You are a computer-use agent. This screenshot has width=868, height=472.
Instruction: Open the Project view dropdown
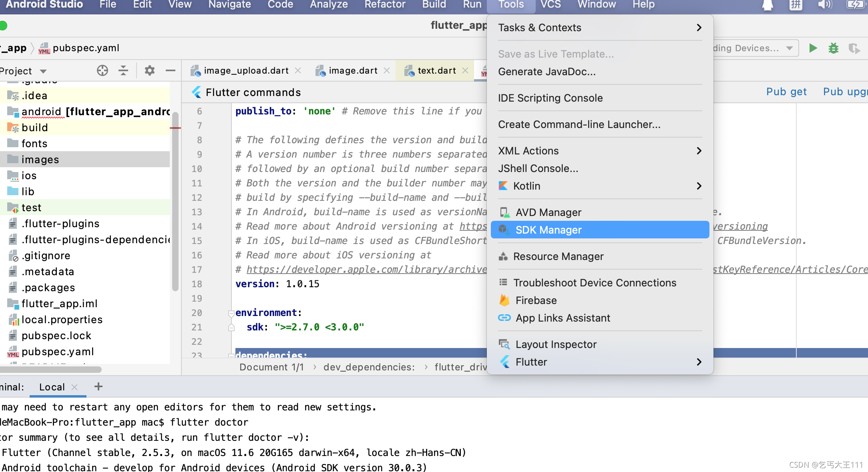click(x=43, y=71)
